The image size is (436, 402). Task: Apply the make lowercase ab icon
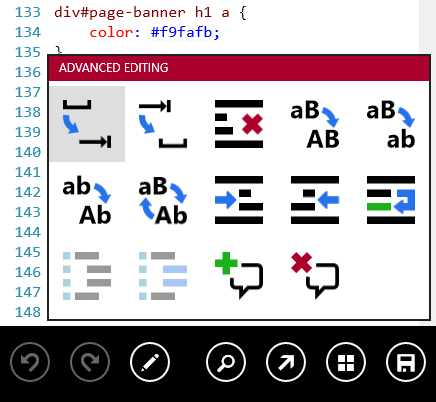(x=391, y=124)
